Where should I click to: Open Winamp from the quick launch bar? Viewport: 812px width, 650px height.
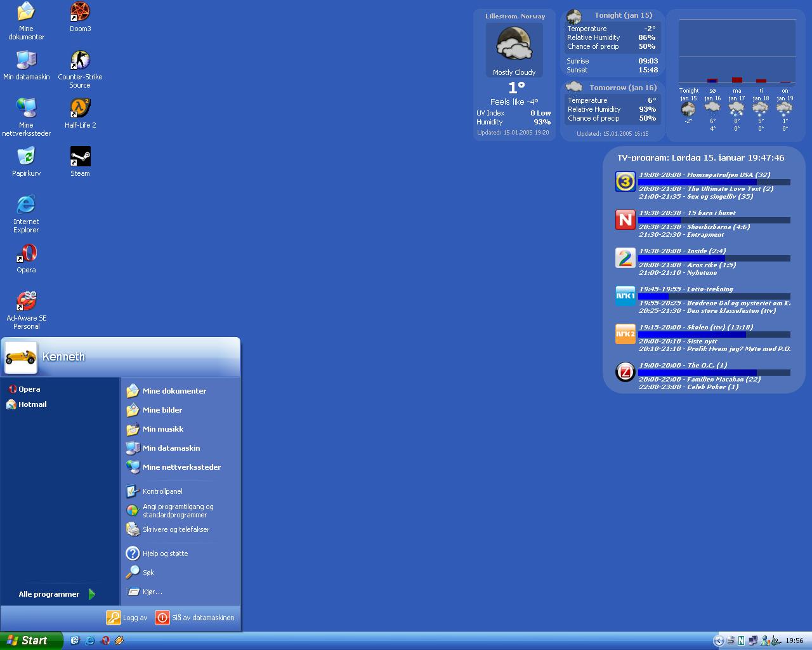(119, 640)
